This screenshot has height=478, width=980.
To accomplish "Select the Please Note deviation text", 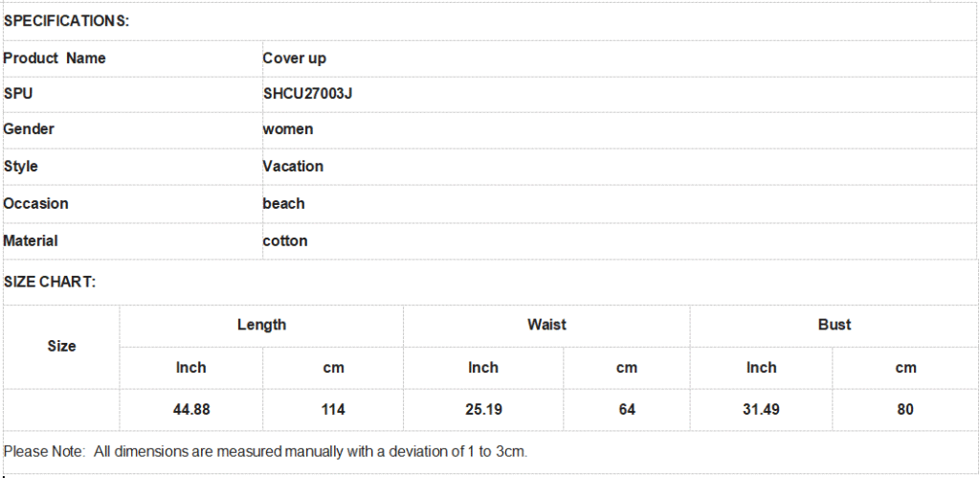I will point(266,452).
